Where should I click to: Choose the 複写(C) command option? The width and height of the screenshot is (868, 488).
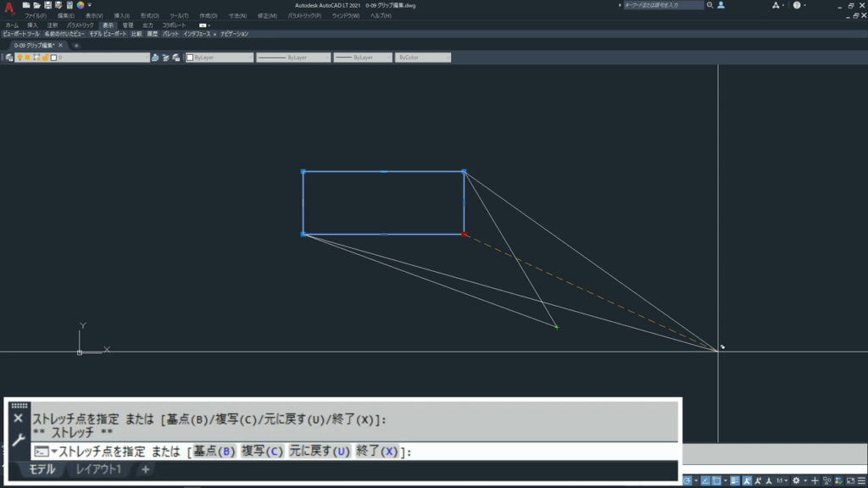coord(263,452)
